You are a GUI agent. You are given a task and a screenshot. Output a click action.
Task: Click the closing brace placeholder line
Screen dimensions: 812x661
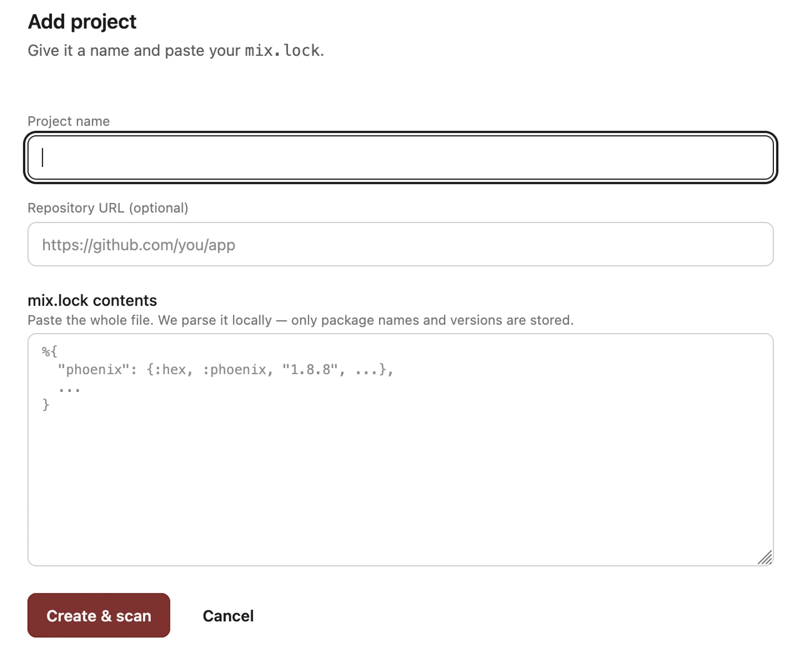pyautogui.click(x=46, y=405)
